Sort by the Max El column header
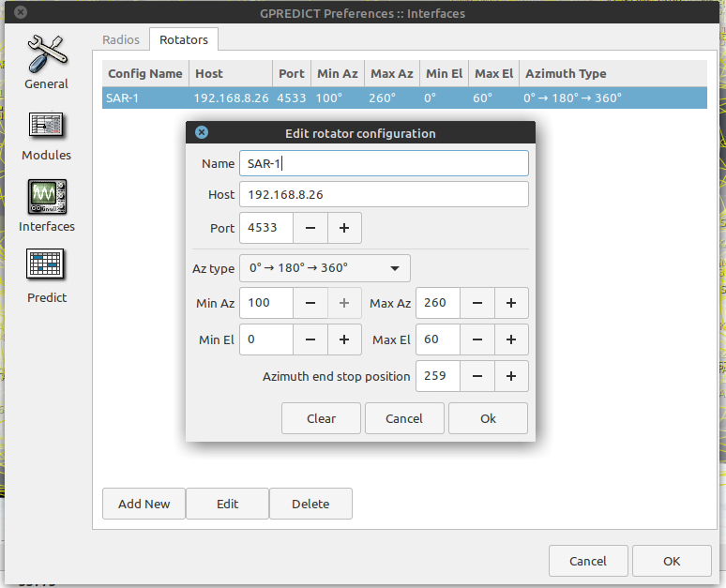This screenshot has width=726, height=588. point(494,73)
